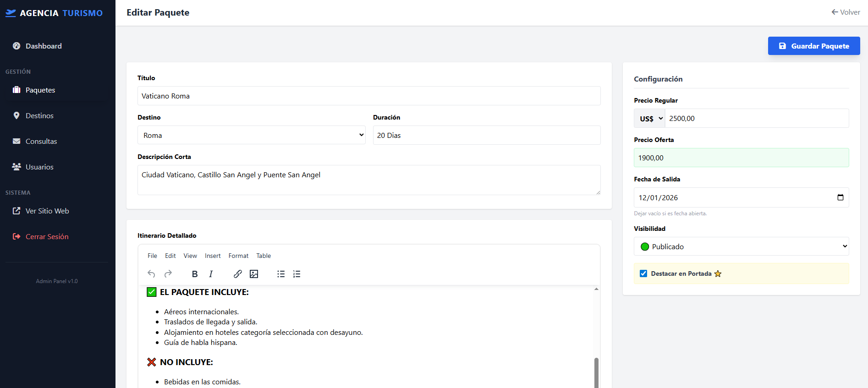The width and height of the screenshot is (868, 388).
Task: Open the Destino dropdown showing Roma
Action: point(251,135)
